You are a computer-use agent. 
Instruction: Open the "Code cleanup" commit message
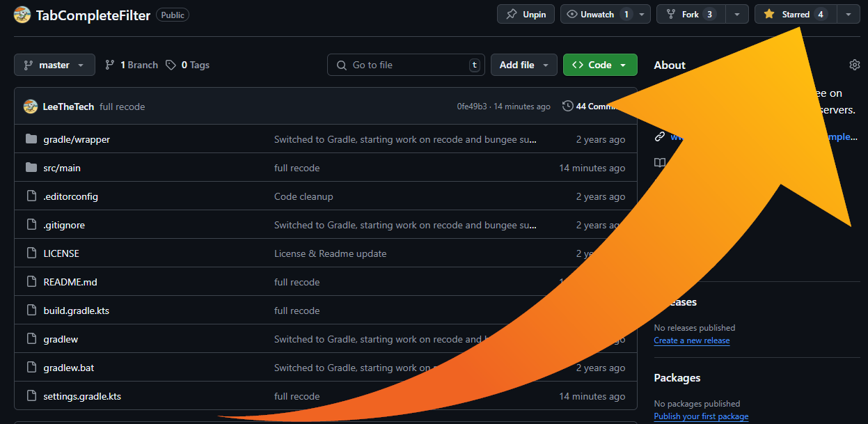tap(303, 196)
